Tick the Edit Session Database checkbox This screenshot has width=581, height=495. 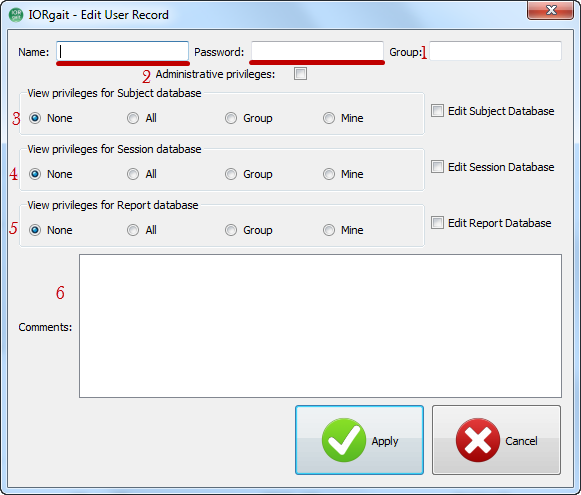coord(437,166)
